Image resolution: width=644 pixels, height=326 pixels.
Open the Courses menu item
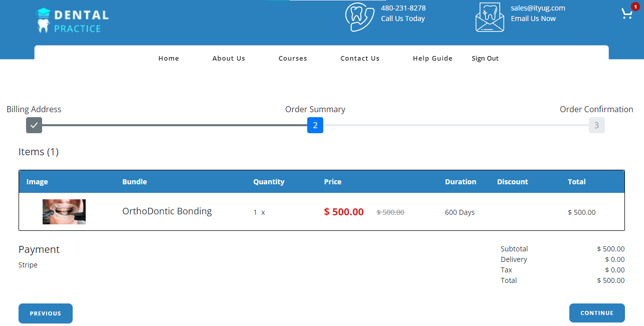point(293,59)
